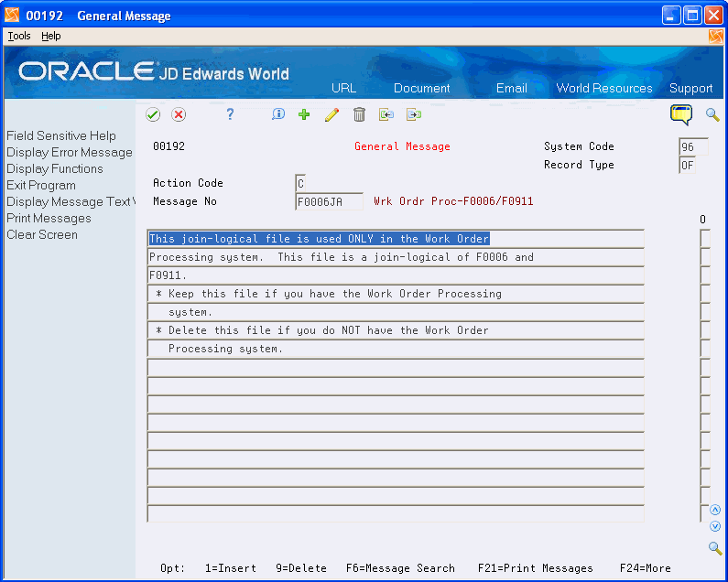Click the toolbar magnifying glass search icon

click(x=712, y=114)
